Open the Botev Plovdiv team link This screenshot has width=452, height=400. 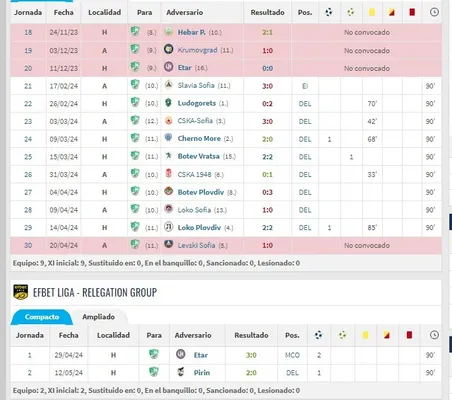pyautogui.click(x=201, y=192)
